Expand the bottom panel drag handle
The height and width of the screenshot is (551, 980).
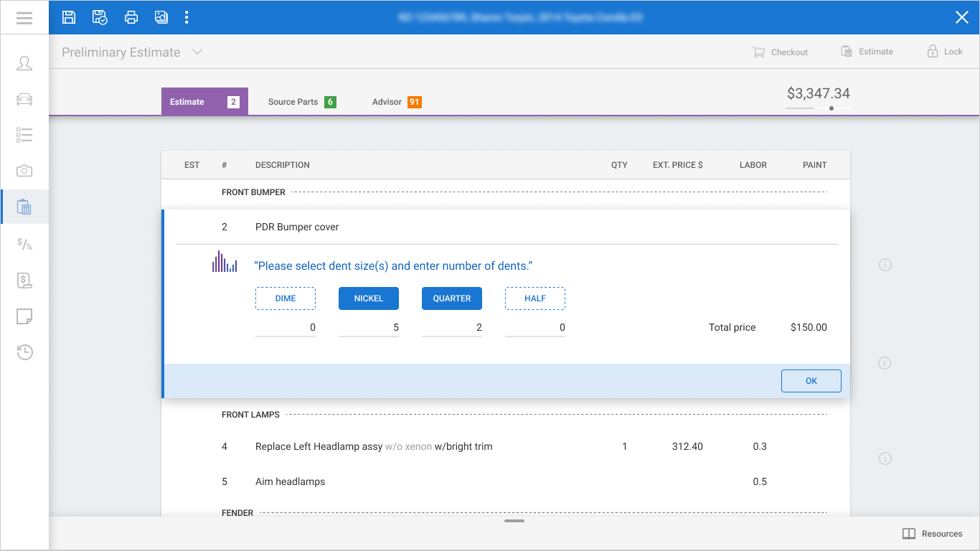(x=514, y=520)
